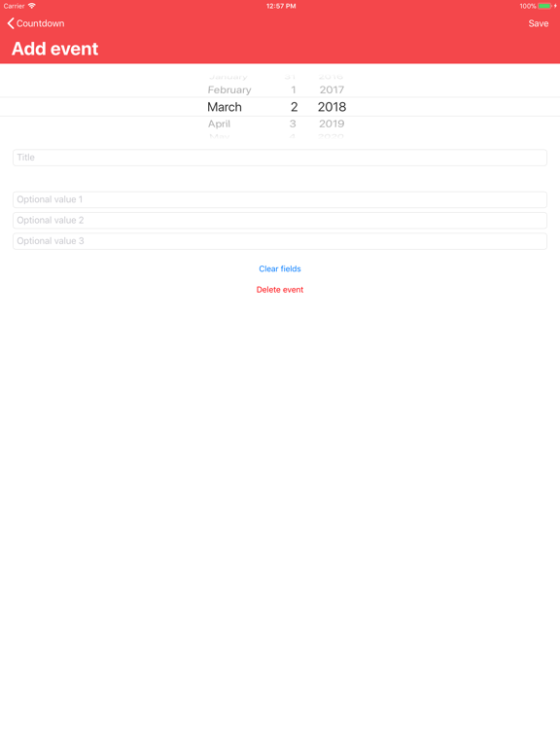Focus the Title text field
Screen dimensions: 560x747
(x=280, y=158)
